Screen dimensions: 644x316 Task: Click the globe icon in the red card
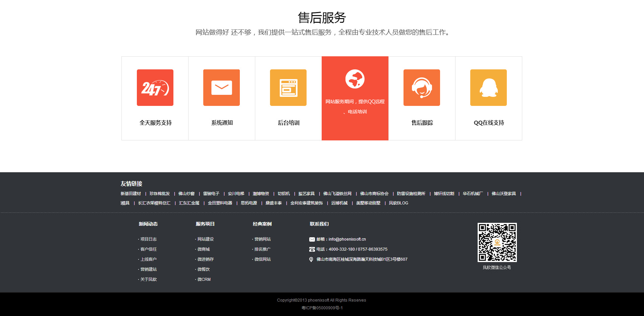tap(355, 79)
